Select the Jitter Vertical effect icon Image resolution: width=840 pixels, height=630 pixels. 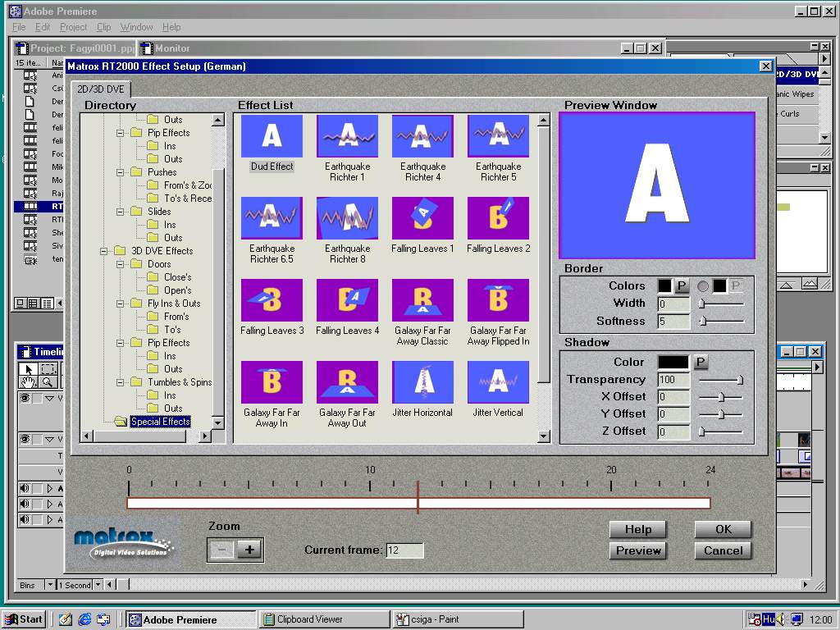click(x=498, y=382)
